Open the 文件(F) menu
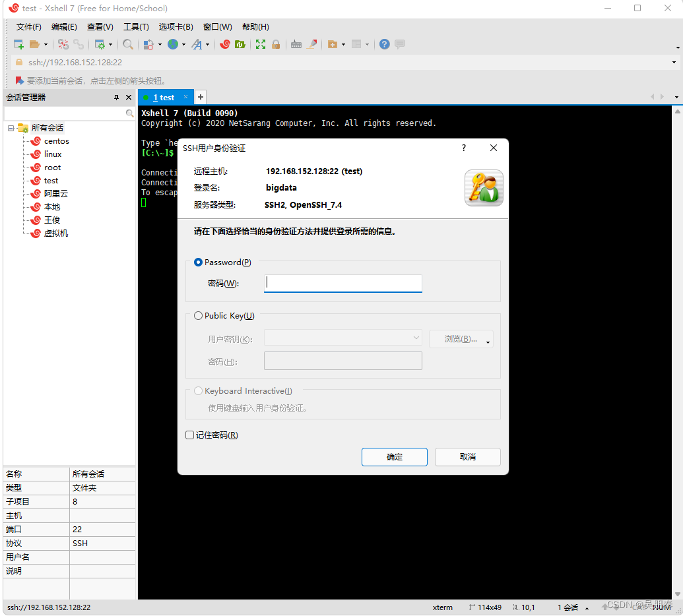683x616 pixels. pos(29,27)
